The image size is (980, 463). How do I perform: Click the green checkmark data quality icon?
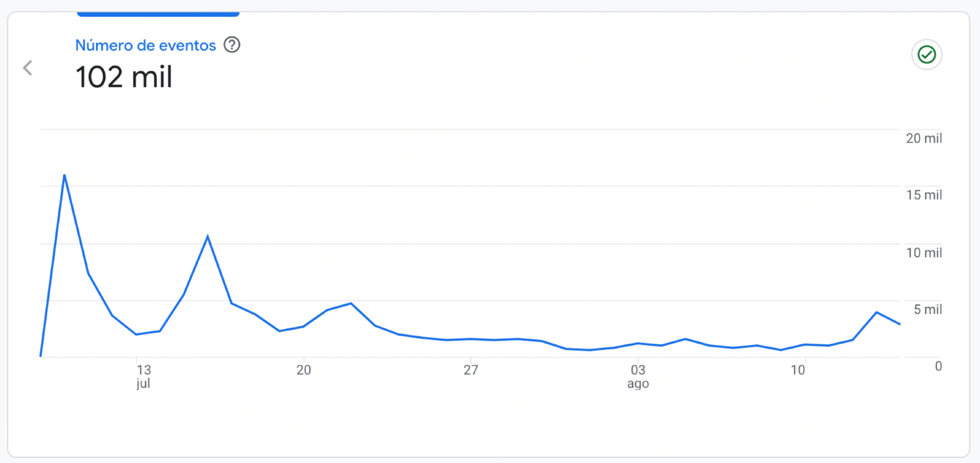point(926,54)
